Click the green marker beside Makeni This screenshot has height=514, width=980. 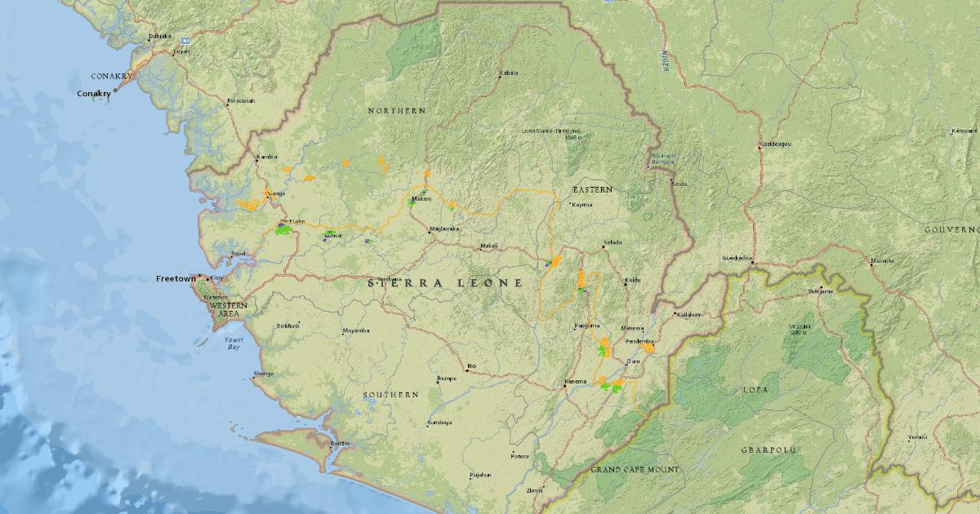(x=413, y=202)
